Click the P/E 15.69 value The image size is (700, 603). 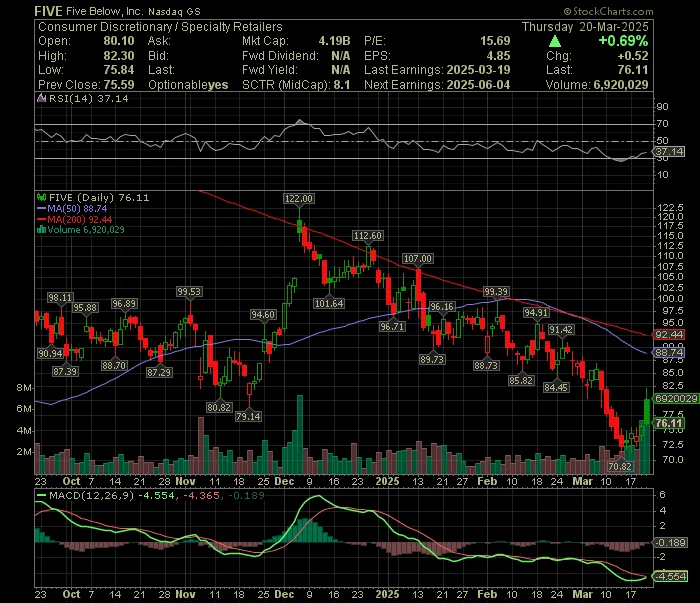tap(495, 41)
